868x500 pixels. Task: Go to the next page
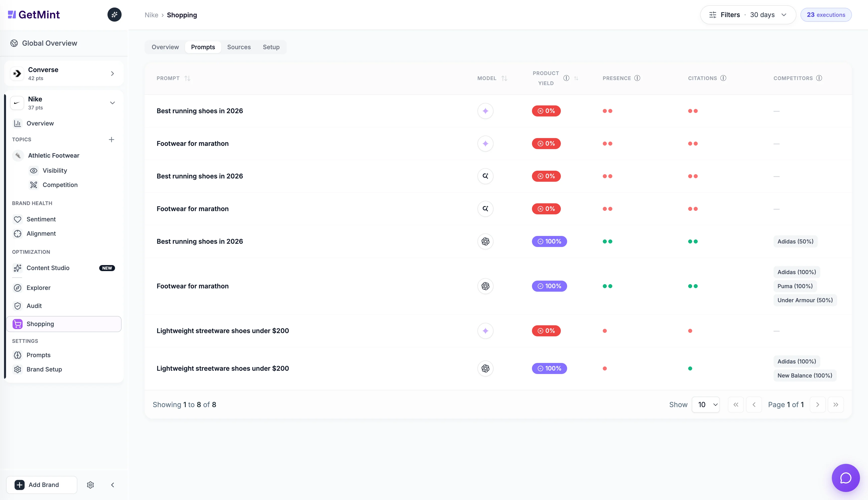[818, 405]
